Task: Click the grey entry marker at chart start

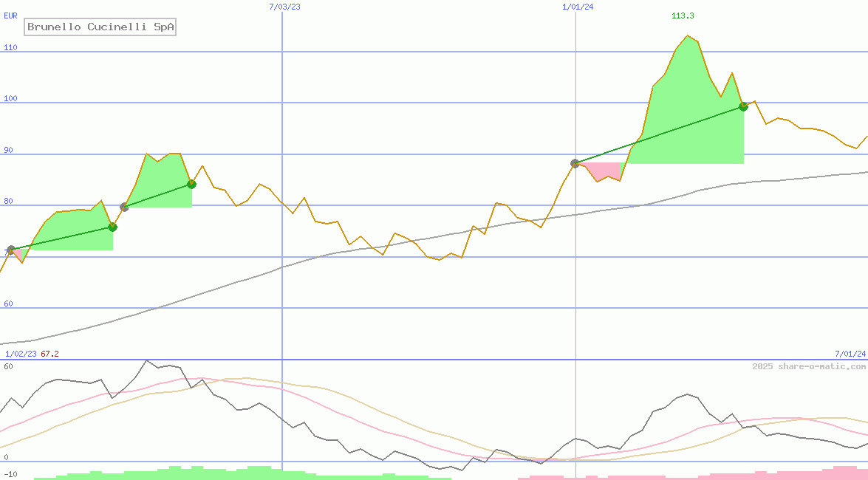Action: point(11,250)
